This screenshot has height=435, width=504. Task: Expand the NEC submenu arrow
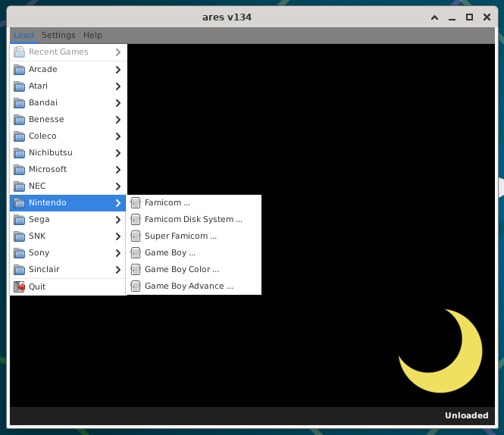(x=118, y=186)
